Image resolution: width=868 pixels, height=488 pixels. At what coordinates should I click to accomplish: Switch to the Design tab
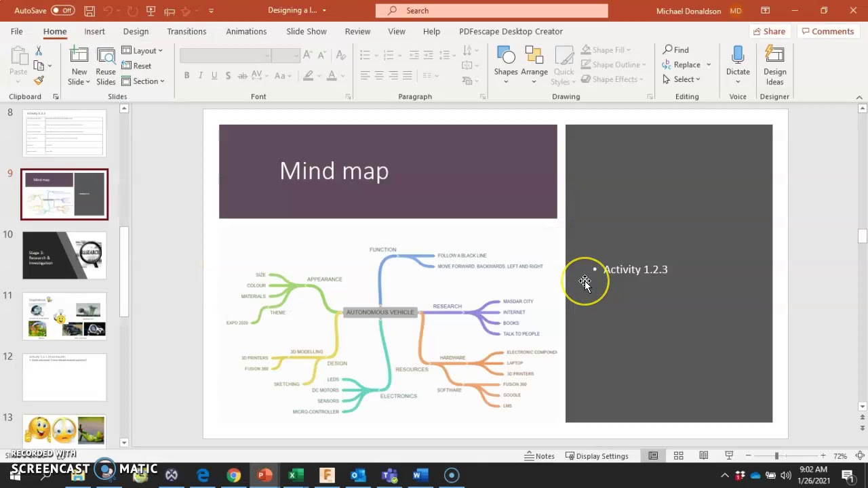pyautogui.click(x=136, y=31)
